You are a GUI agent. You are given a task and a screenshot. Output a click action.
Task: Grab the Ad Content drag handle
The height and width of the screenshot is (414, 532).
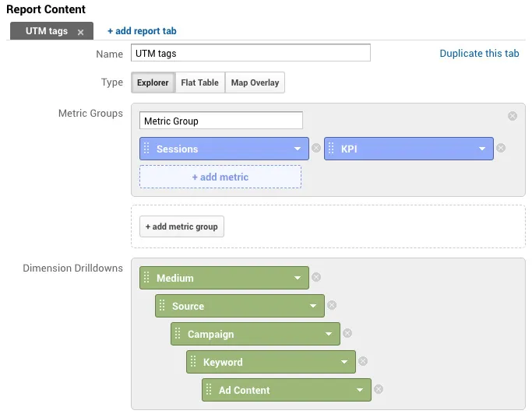click(x=209, y=389)
